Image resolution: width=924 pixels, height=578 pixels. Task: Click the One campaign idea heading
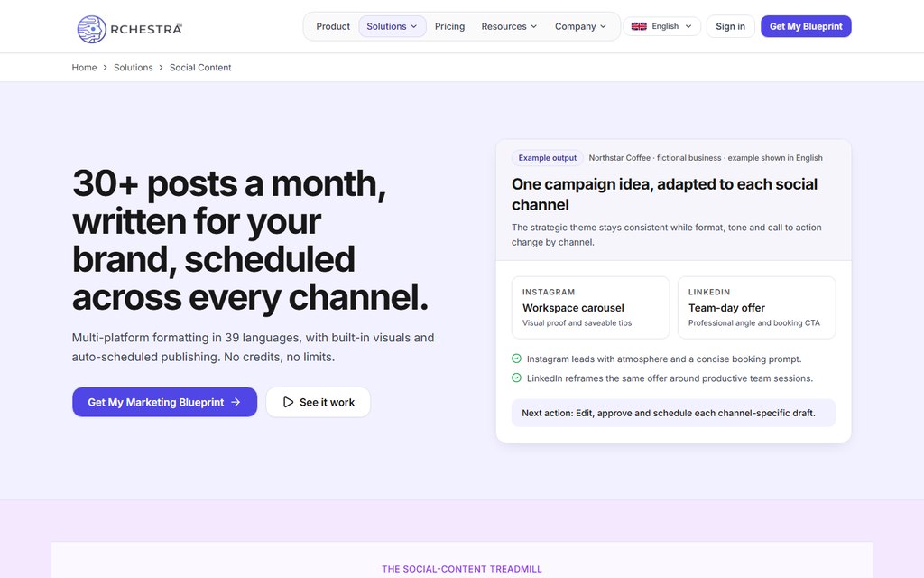click(664, 194)
